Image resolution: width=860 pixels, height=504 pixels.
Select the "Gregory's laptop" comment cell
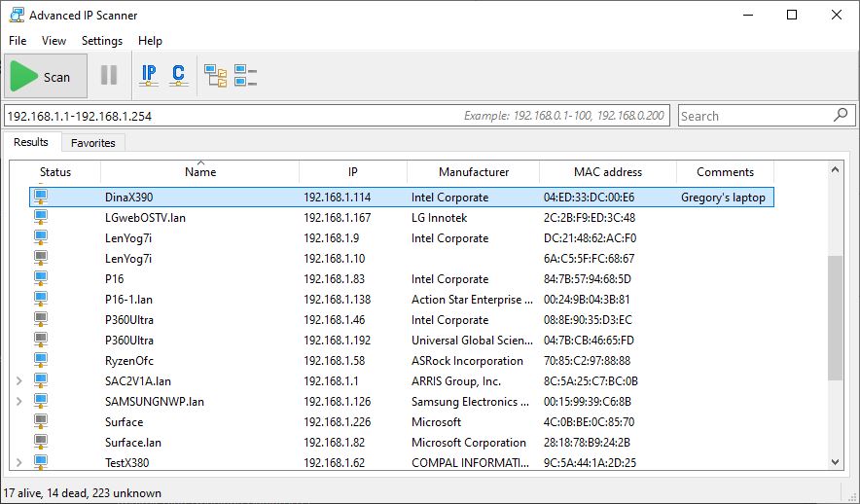[723, 198]
